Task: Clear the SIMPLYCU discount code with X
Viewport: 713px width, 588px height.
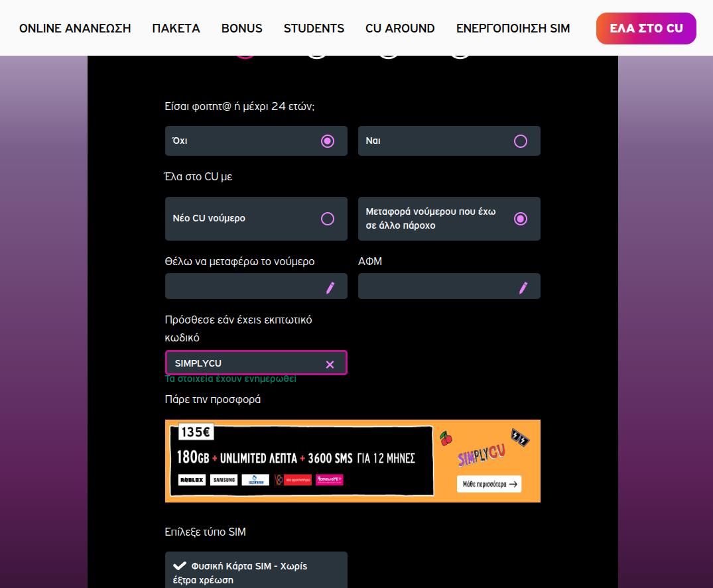Action: (330, 364)
